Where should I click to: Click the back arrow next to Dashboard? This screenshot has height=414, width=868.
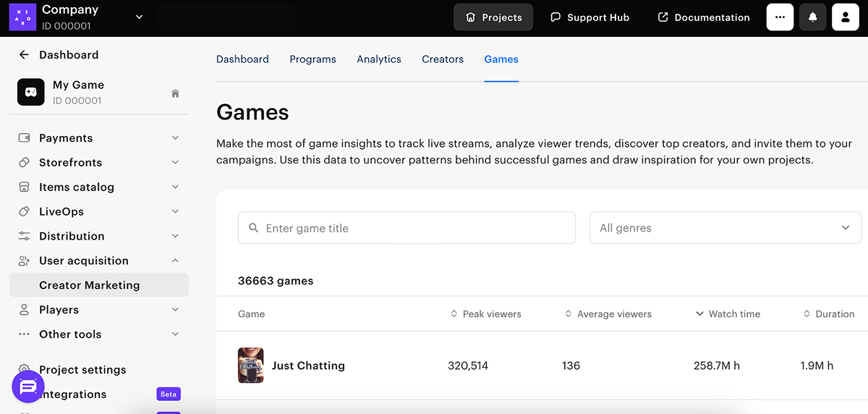pos(24,55)
